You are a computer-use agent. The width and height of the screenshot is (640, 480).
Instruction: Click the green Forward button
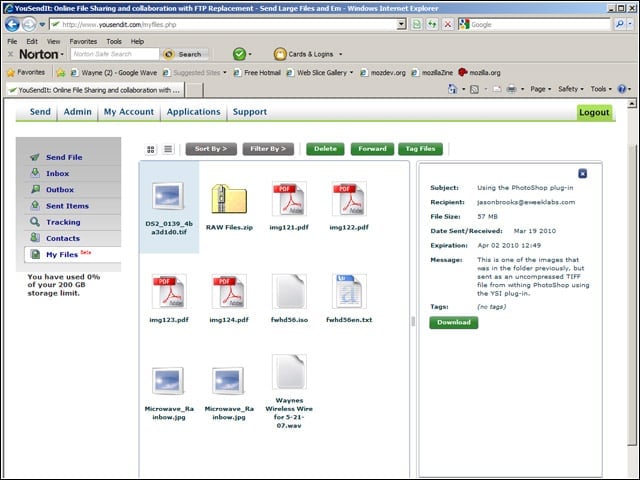coord(372,149)
